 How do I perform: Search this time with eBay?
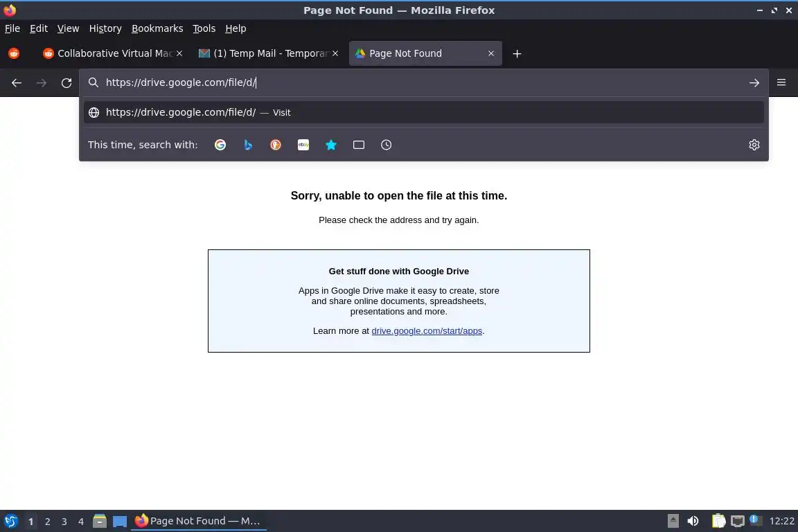[x=303, y=145]
